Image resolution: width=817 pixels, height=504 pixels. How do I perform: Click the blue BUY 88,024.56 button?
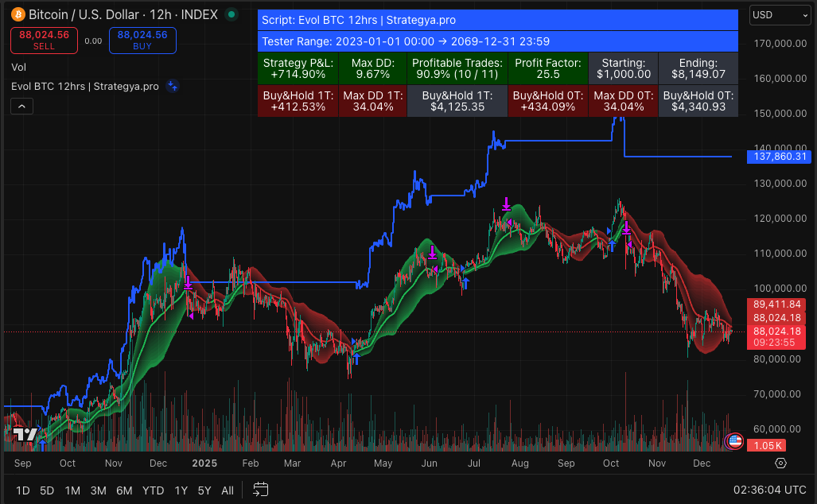click(142, 40)
